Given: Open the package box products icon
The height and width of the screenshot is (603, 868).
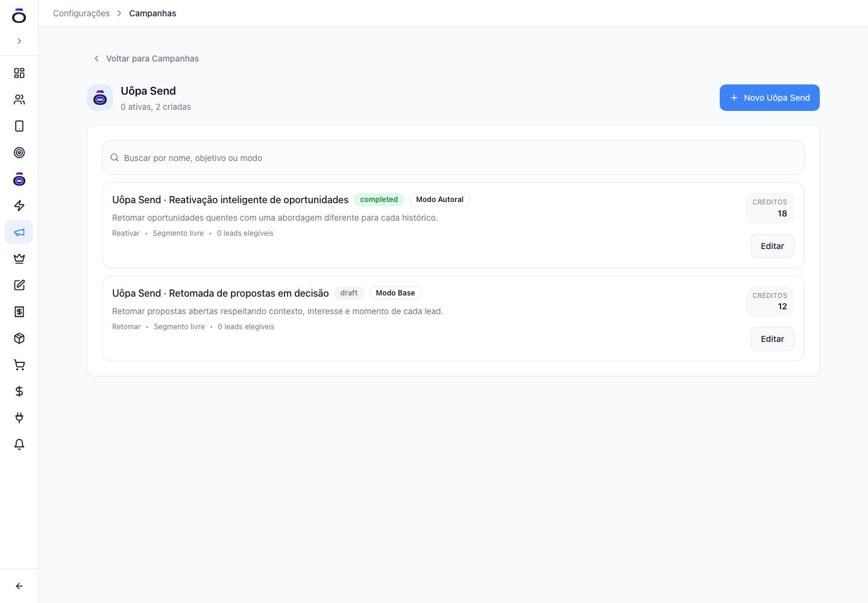Looking at the screenshot, I should coord(19,338).
